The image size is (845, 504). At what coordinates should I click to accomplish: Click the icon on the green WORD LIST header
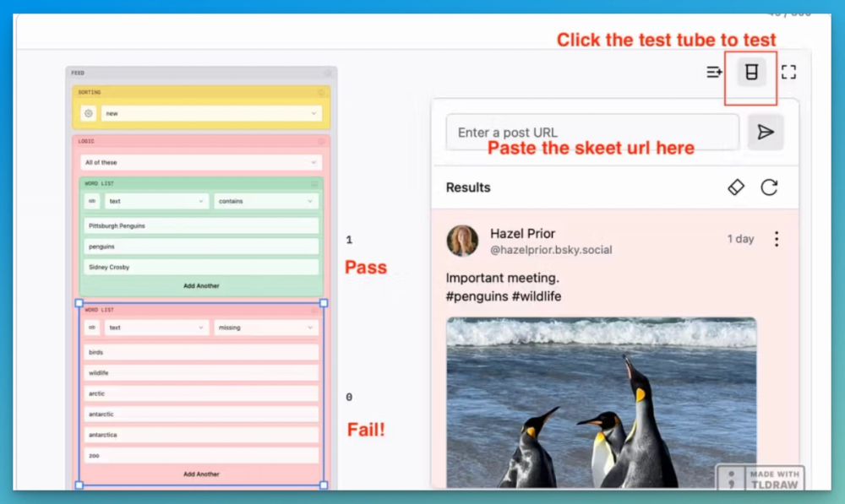[314, 183]
